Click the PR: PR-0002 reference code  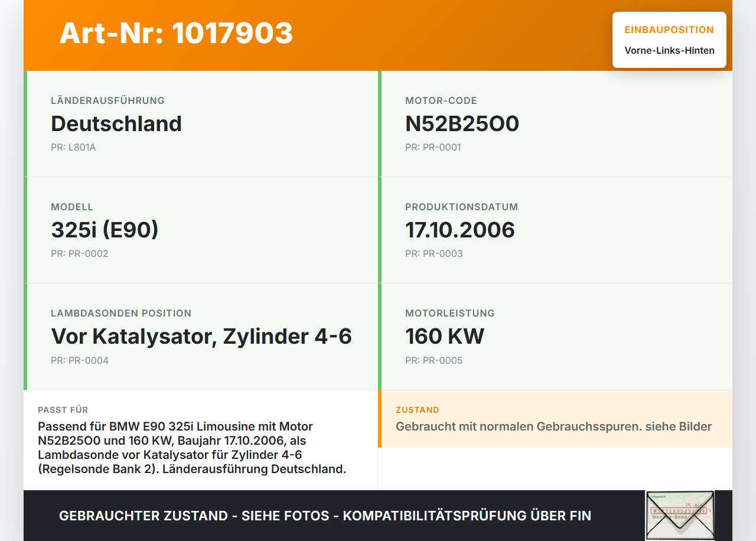pos(79,253)
